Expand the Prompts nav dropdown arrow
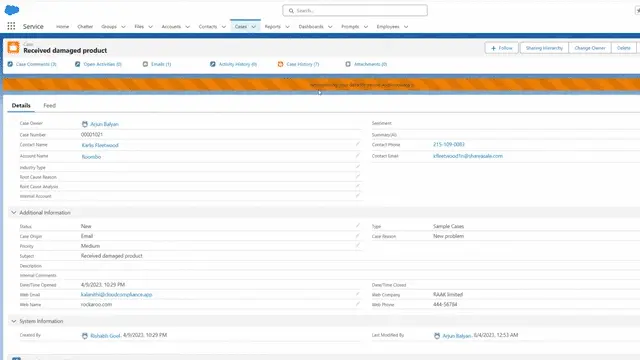The height and width of the screenshot is (360, 640). tap(366, 27)
